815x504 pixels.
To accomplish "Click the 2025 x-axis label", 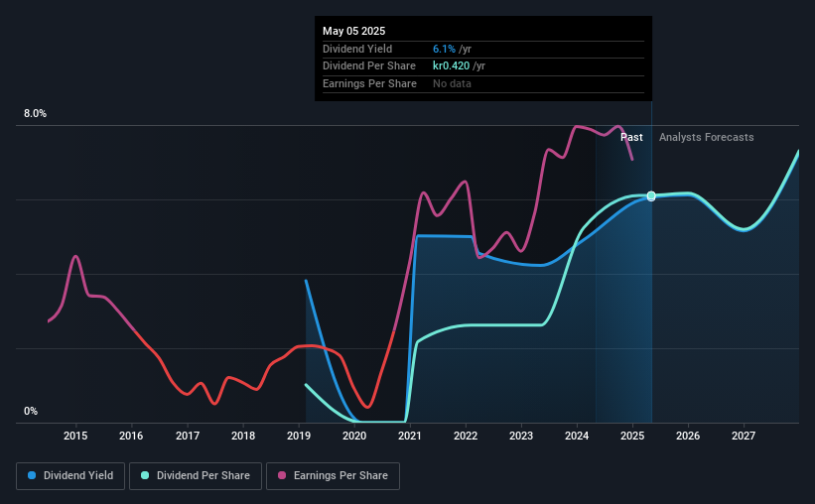I will tap(632, 436).
